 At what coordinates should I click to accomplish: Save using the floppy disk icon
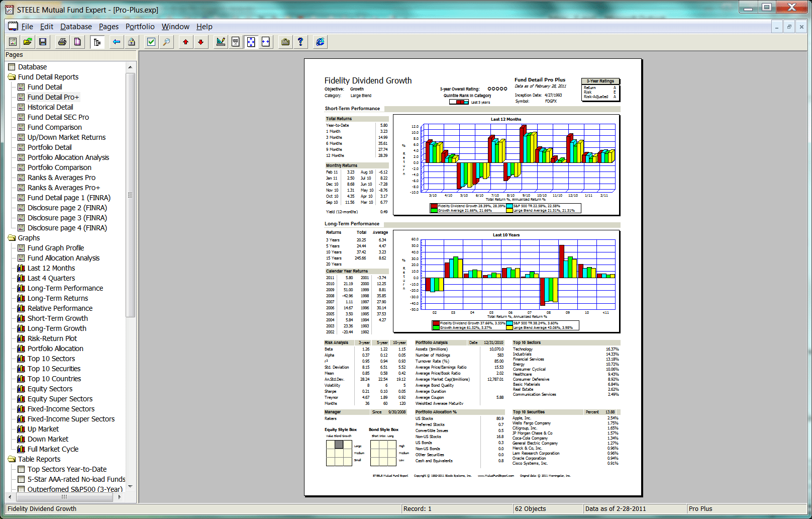(x=43, y=42)
